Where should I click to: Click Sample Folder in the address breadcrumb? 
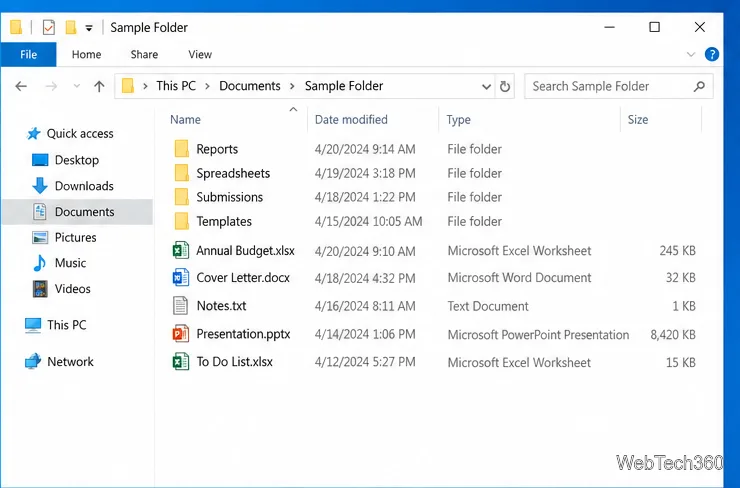click(x=344, y=86)
